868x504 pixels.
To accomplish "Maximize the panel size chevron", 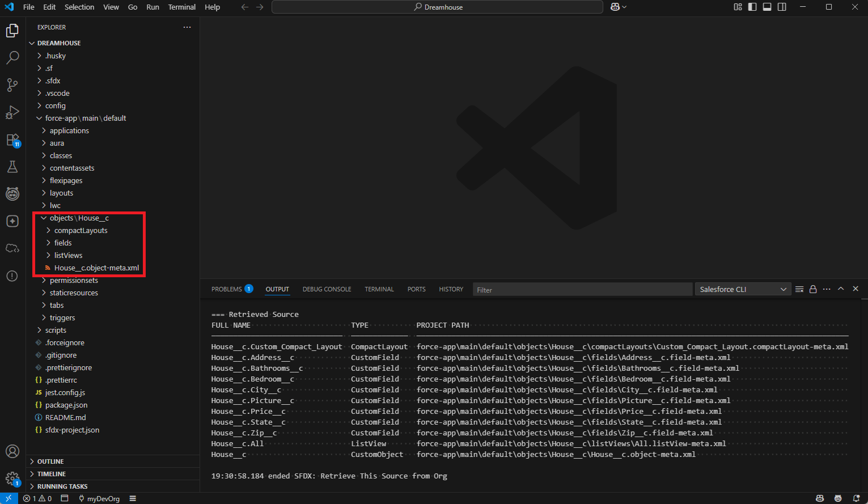I will click(841, 289).
